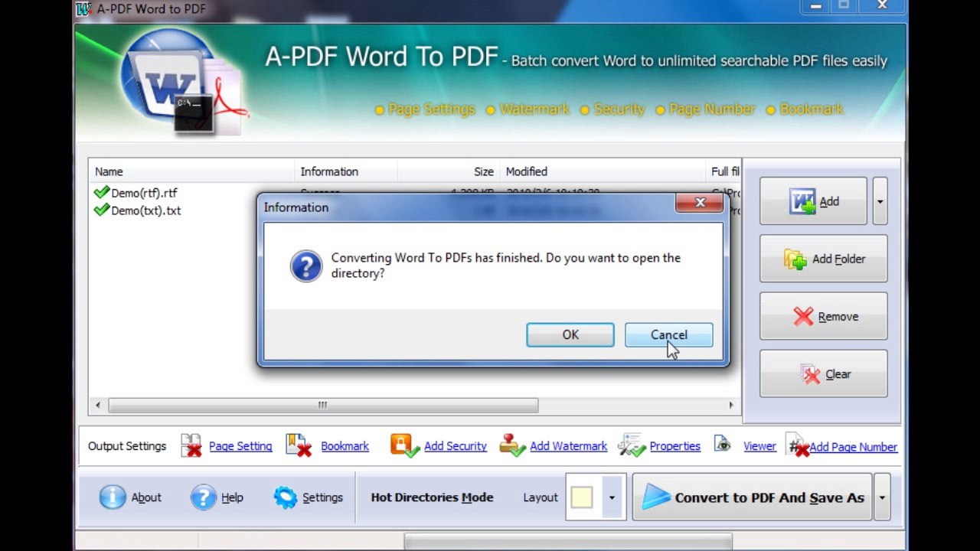
Task: Click the Clear button
Action: point(824,374)
